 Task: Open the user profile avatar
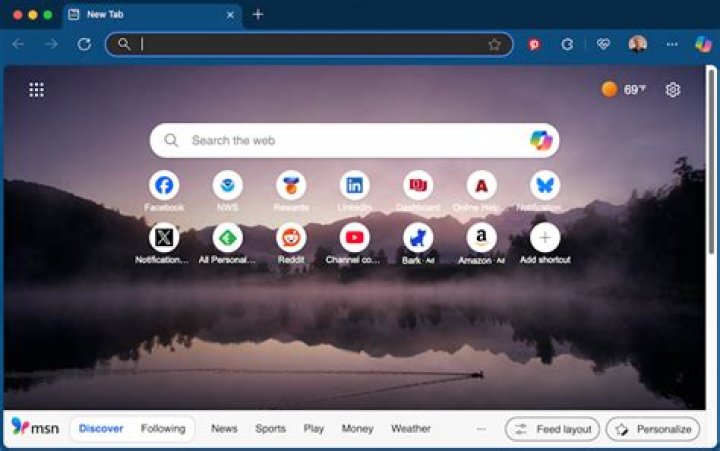pyautogui.click(x=637, y=44)
